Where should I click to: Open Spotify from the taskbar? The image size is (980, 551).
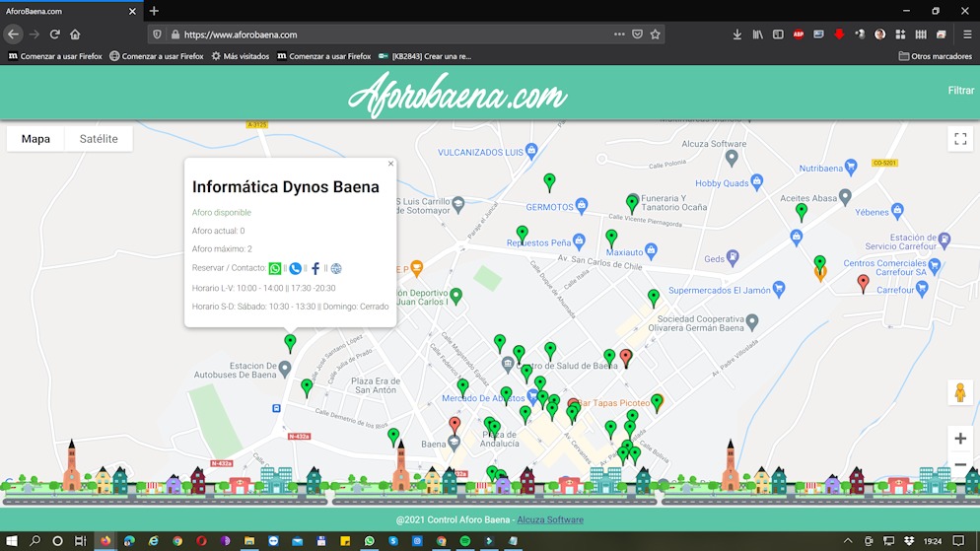pyautogui.click(x=465, y=541)
